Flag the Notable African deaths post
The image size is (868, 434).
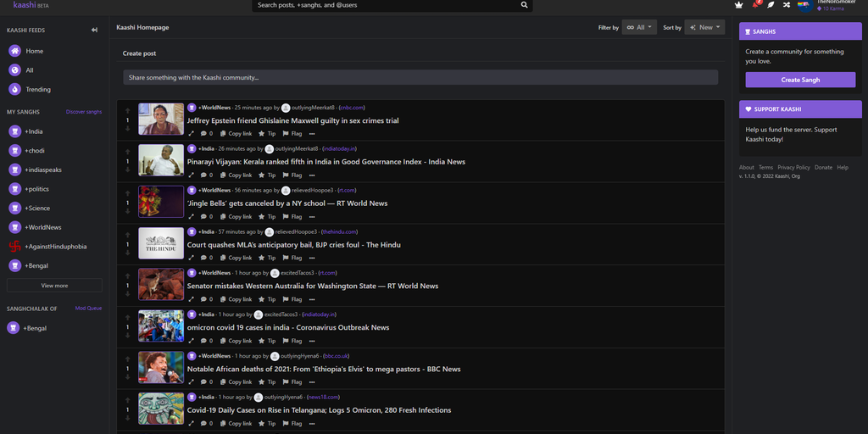292,382
